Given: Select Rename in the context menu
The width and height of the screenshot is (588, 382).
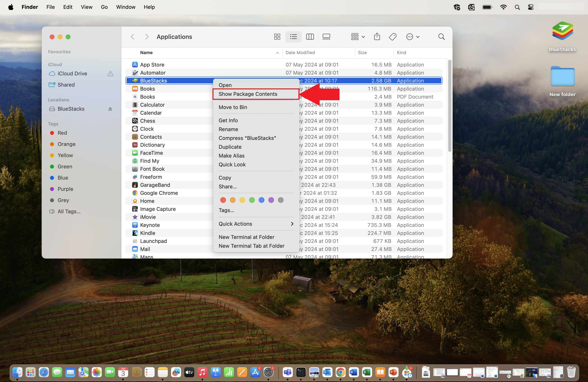Looking at the screenshot, I should pyautogui.click(x=256, y=129).
